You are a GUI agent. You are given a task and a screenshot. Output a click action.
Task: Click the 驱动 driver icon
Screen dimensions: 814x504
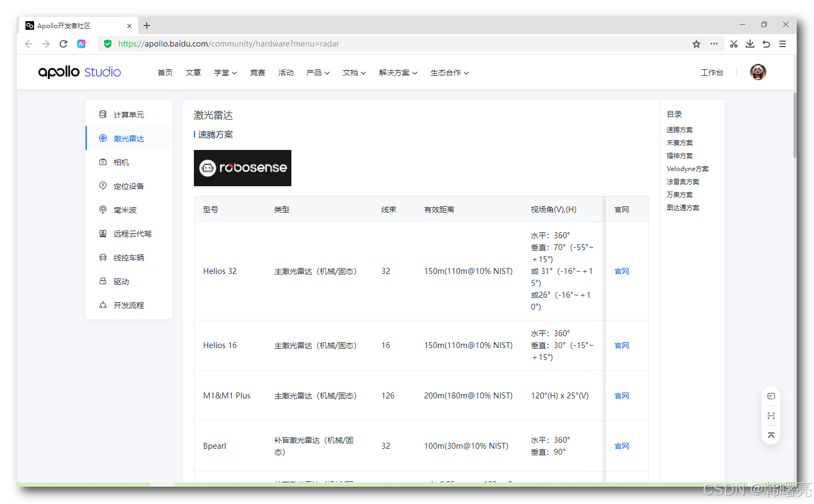tap(103, 281)
